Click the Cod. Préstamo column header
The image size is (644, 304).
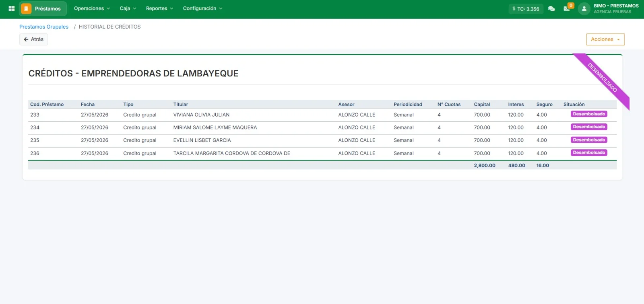pyautogui.click(x=47, y=105)
